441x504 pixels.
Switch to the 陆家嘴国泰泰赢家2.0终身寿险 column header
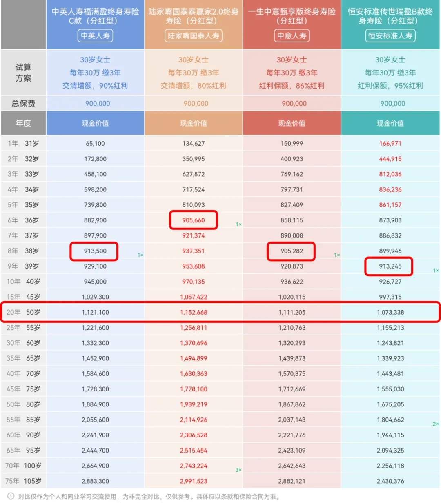click(193, 16)
